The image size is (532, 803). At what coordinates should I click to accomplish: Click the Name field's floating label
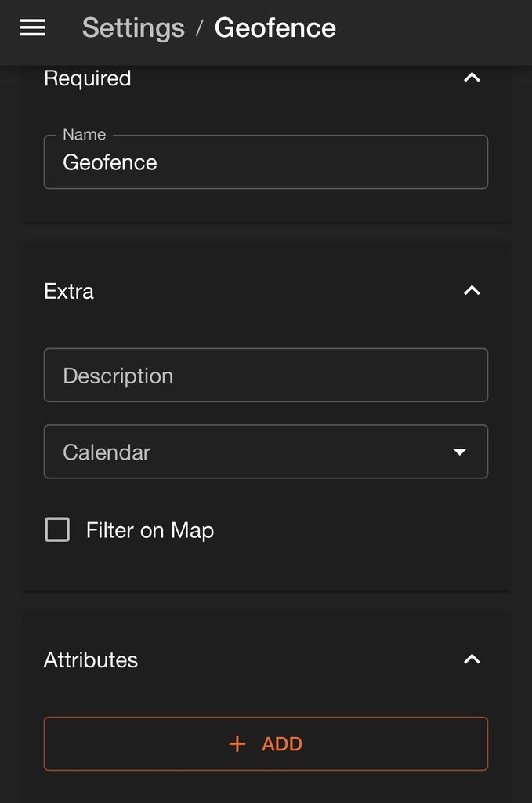(x=84, y=134)
